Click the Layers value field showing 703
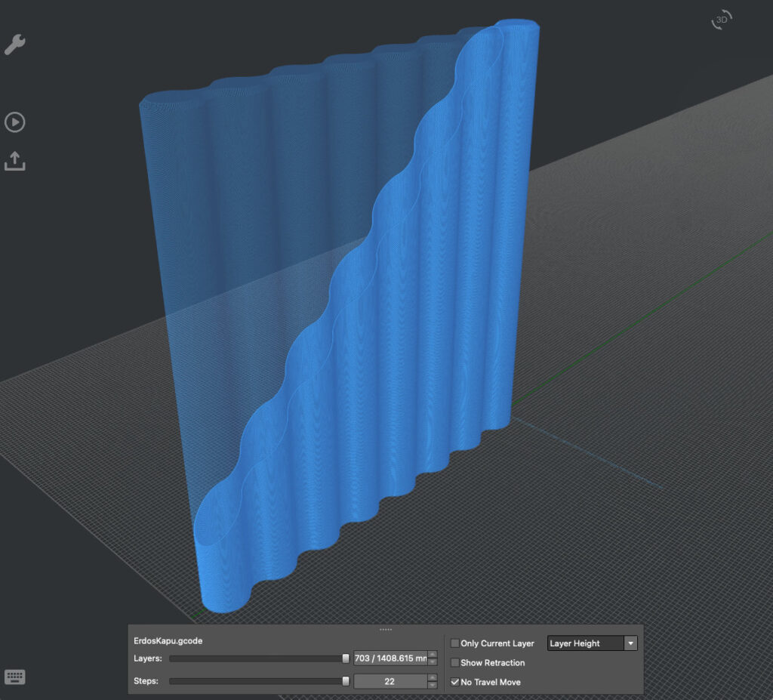This screenshot has width=773, height=700. click(x=390, y=658)
